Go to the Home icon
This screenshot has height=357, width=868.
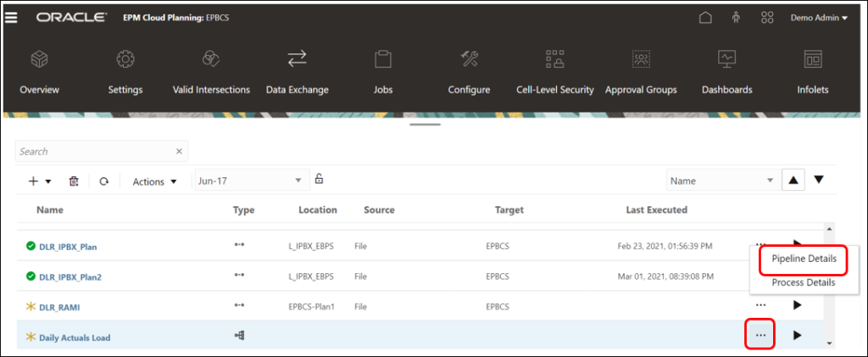point(704,18)
